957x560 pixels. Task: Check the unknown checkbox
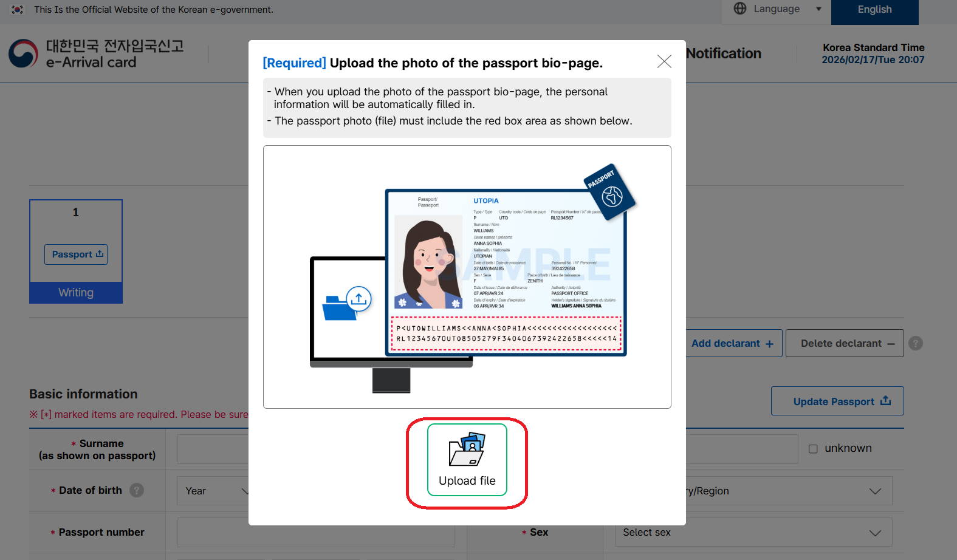tap(813, 449)
